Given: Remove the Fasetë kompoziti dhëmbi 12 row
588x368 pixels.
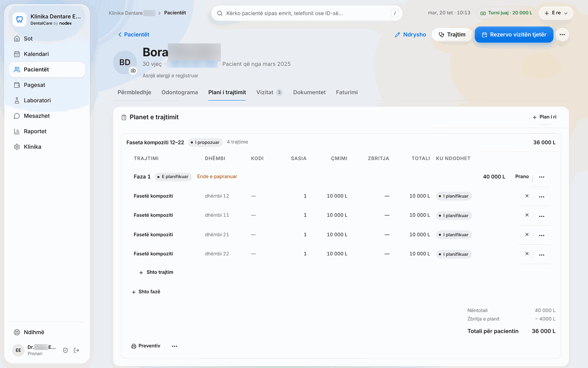Looking at the screenshot, I should click(x=527, y=196).
